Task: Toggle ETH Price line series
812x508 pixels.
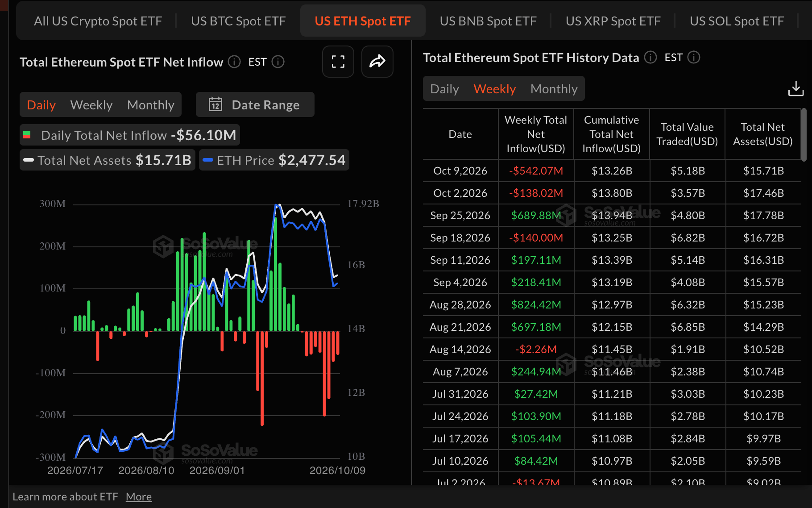Action: coord(274,160)
